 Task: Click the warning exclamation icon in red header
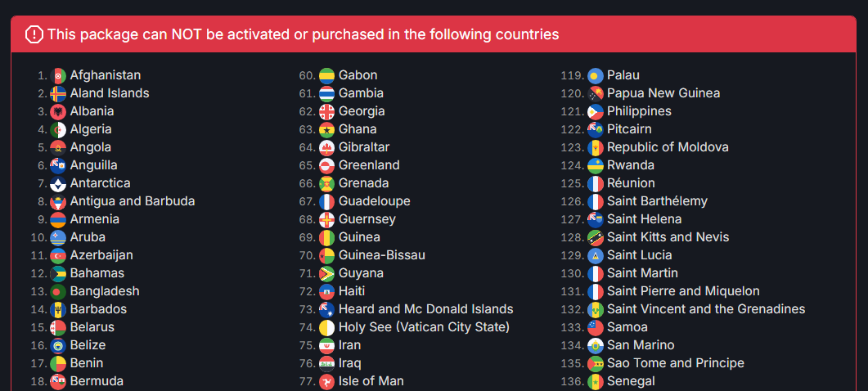point(34,34)
